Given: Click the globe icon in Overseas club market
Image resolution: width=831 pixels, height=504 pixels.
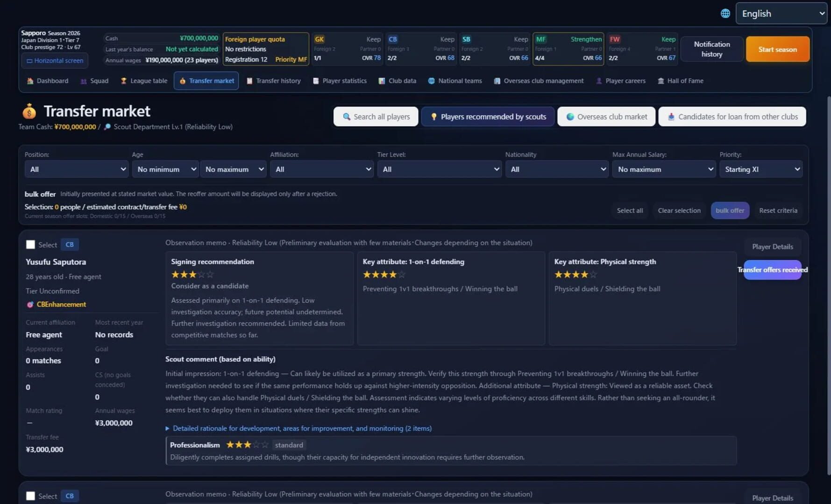Looking at the screenshot, I should point(570,117).
